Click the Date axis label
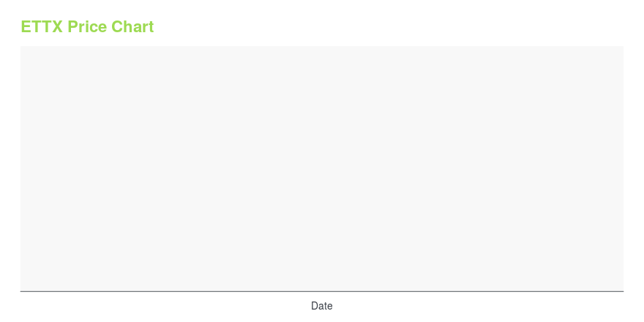644x322 pixels. 321,306
